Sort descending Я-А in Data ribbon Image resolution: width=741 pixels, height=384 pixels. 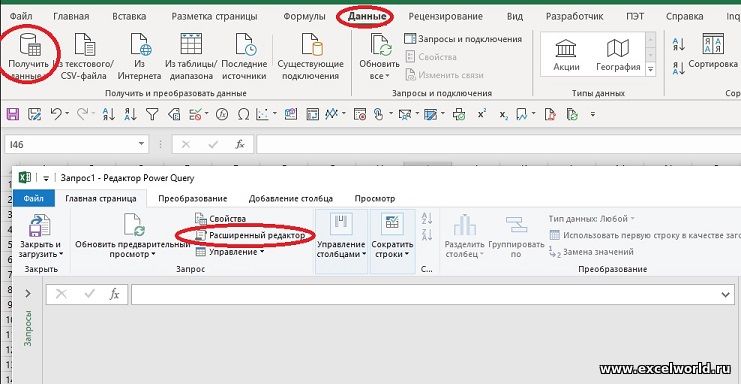(x=679, y=68)
